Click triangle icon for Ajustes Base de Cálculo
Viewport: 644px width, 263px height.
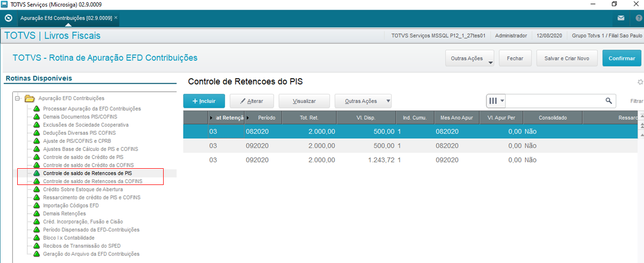[x=36, y=149]
